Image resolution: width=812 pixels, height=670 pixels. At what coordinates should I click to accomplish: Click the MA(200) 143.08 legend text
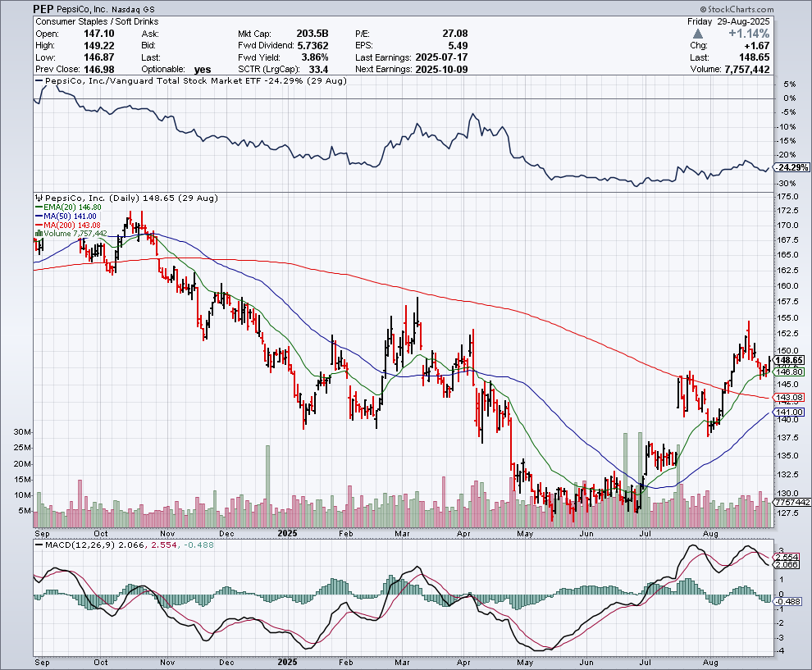click(x=72, y=225)
